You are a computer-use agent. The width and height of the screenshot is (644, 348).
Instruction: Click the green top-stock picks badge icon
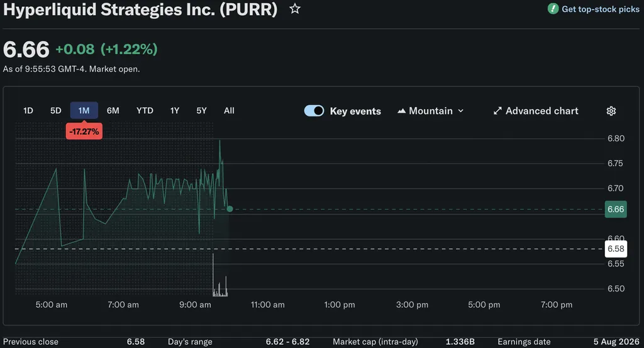click(x=553, y=9)
